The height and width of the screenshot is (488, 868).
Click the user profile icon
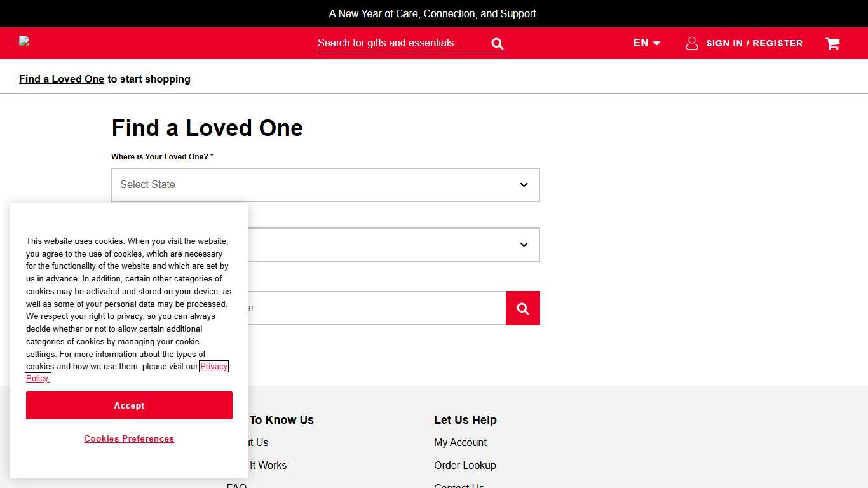click(x=692, y=43)
